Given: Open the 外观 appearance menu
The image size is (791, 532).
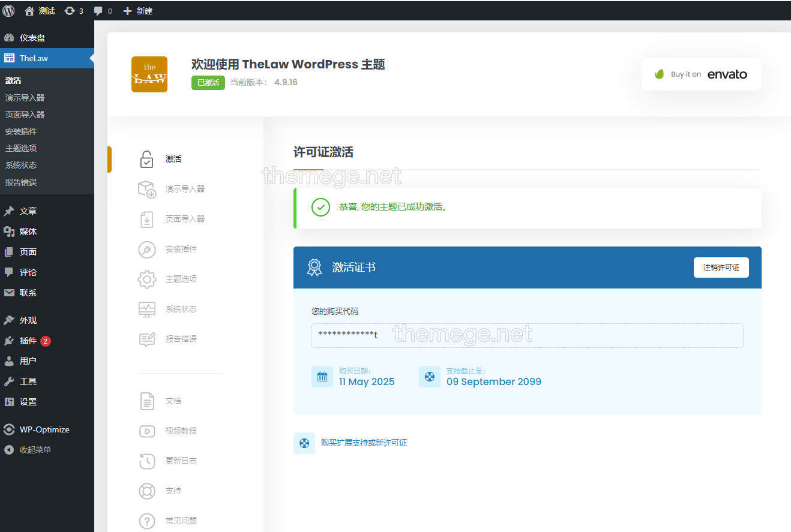Looking at the screenshot, I should tap(47, 320).
